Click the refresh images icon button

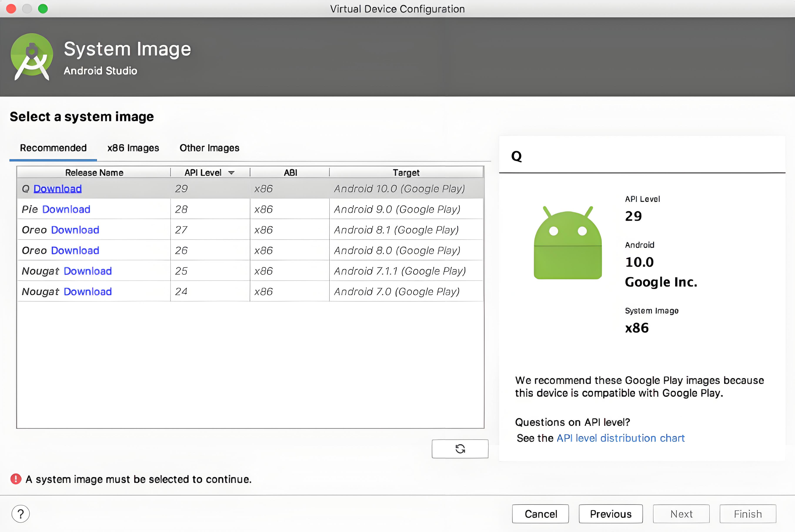click(x=460, y=449)
